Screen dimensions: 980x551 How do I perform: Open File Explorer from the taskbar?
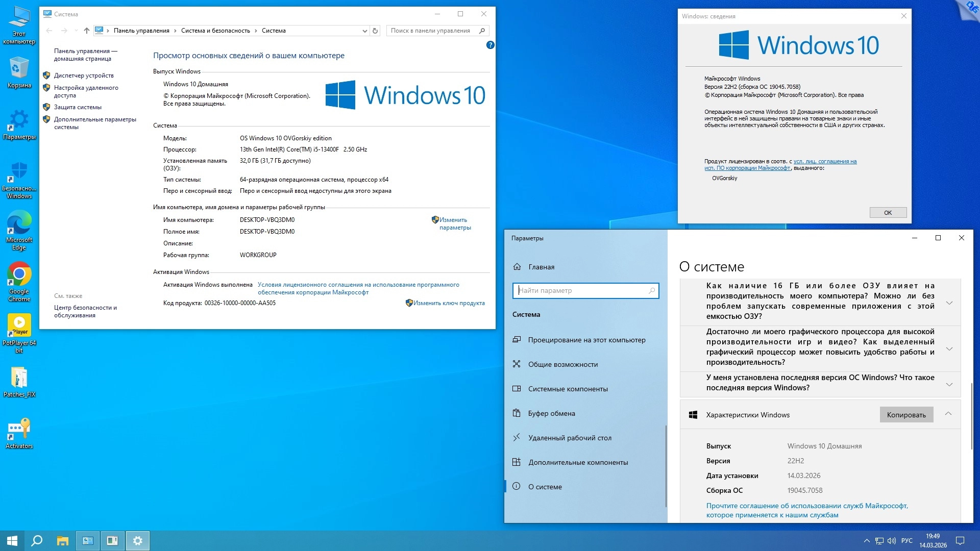[x=62, y=541]
